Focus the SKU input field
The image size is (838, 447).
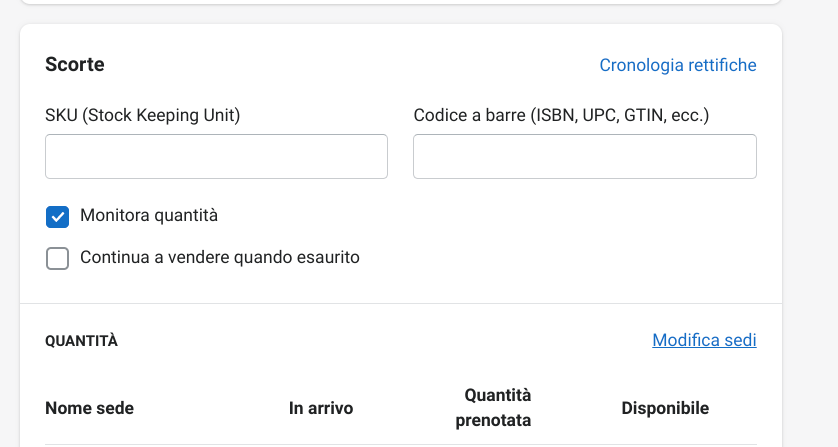[216, 157]
